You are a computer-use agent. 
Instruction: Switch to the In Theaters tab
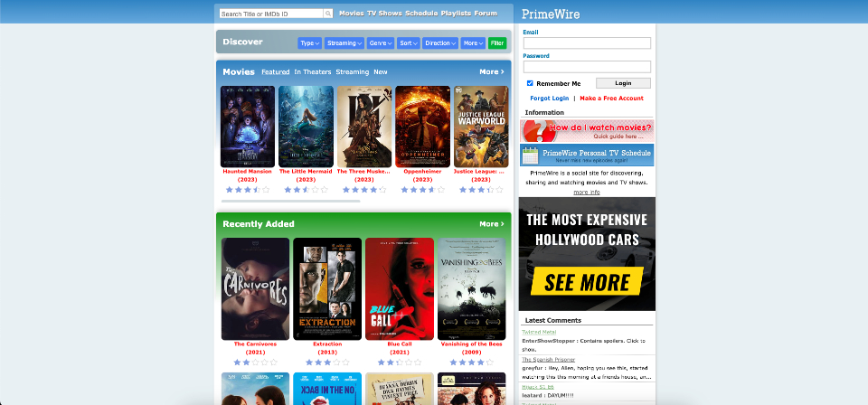[x=313, y=72]
